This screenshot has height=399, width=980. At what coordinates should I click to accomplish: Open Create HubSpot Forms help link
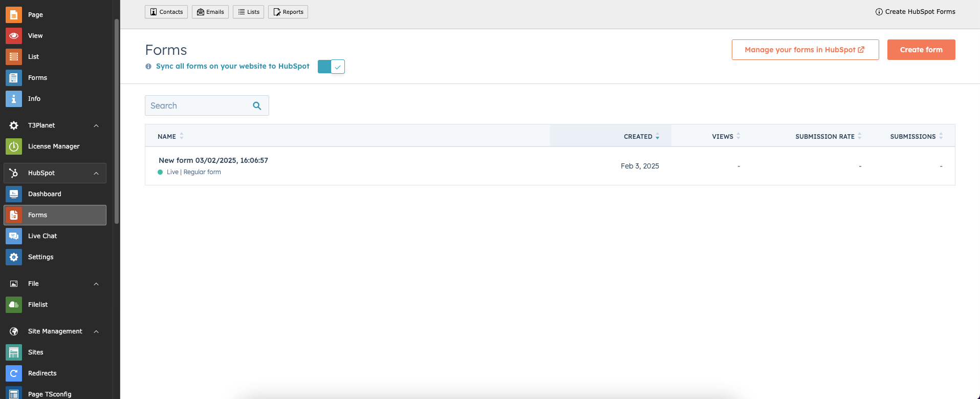(x=915, y=12)
